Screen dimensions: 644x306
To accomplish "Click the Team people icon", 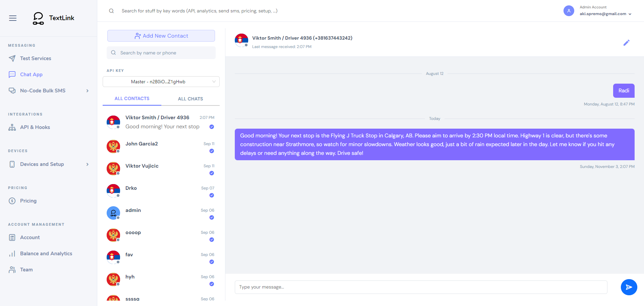I will click(12, 269).
